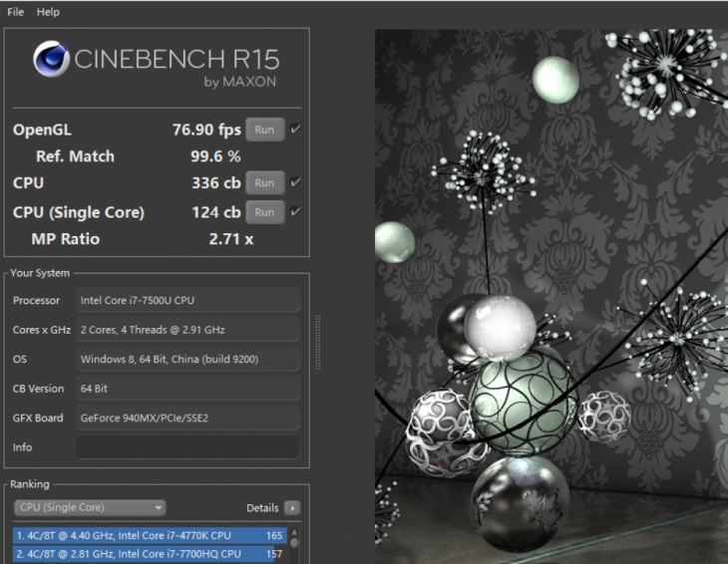Run the OpenGL benchmark
The width and height of the screenshot is (728, 564).
(x=264, y=130)
